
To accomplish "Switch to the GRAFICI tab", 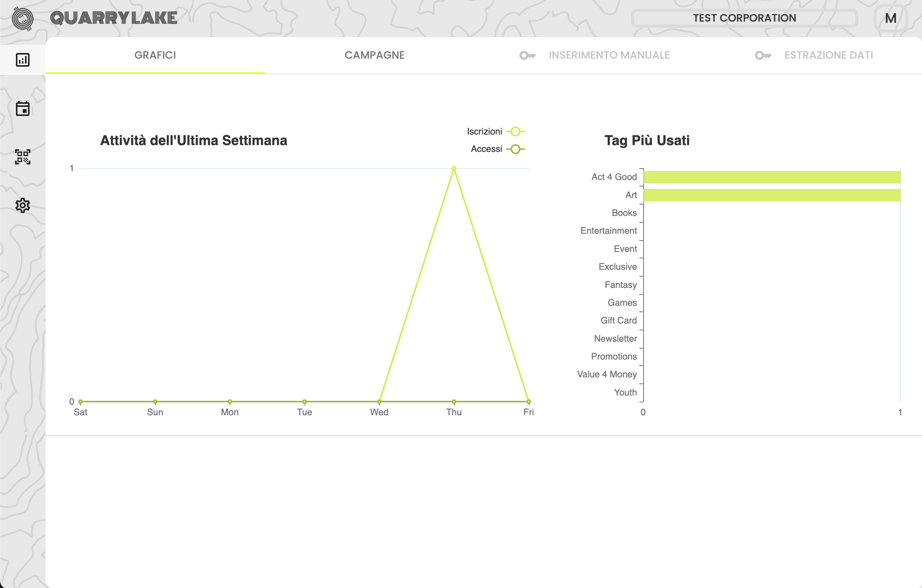I will pyautogui.click(x=155, y=55).
